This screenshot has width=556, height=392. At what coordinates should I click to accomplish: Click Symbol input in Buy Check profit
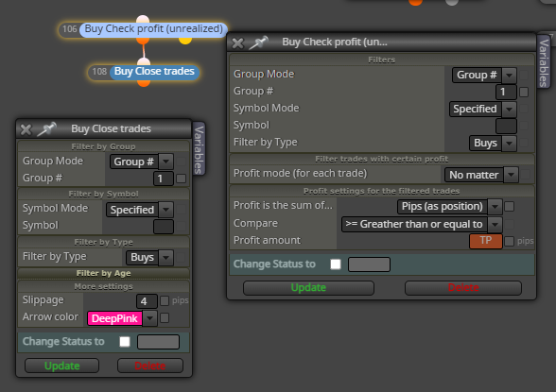tap(506, 126)
